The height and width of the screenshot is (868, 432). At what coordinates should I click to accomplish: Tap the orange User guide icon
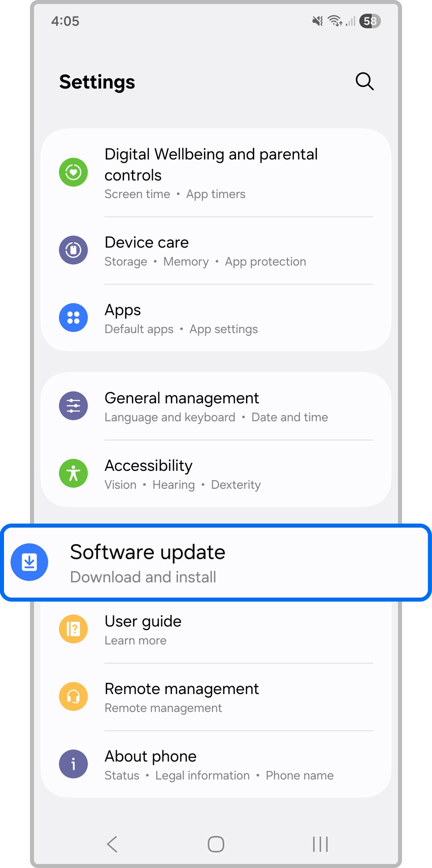(73, 629)
